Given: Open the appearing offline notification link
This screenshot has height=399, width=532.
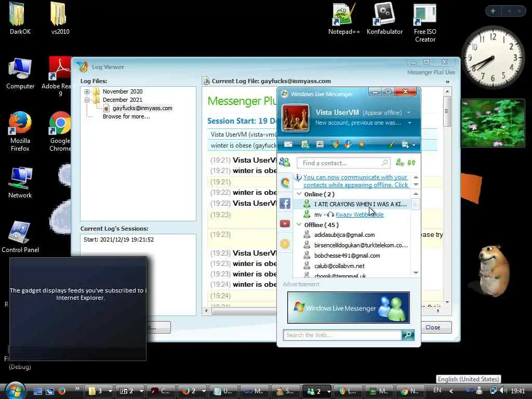Looking at the screenshot, I should point(355,181).
